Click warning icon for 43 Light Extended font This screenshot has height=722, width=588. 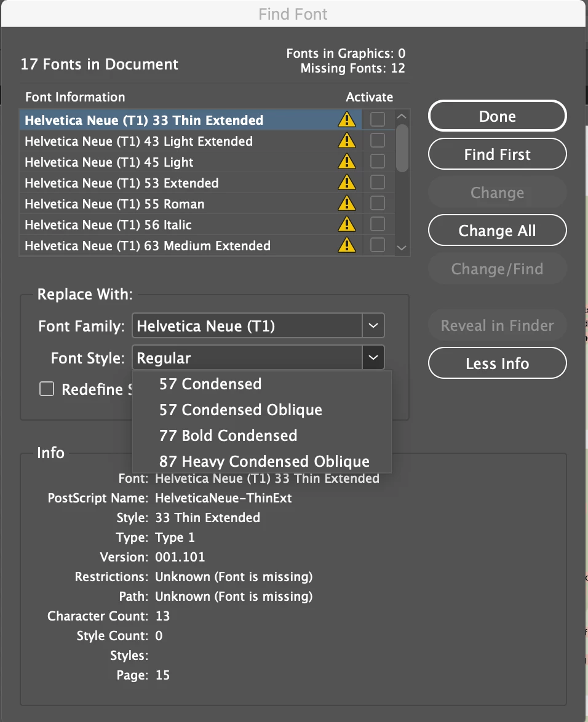coord(347,140)
